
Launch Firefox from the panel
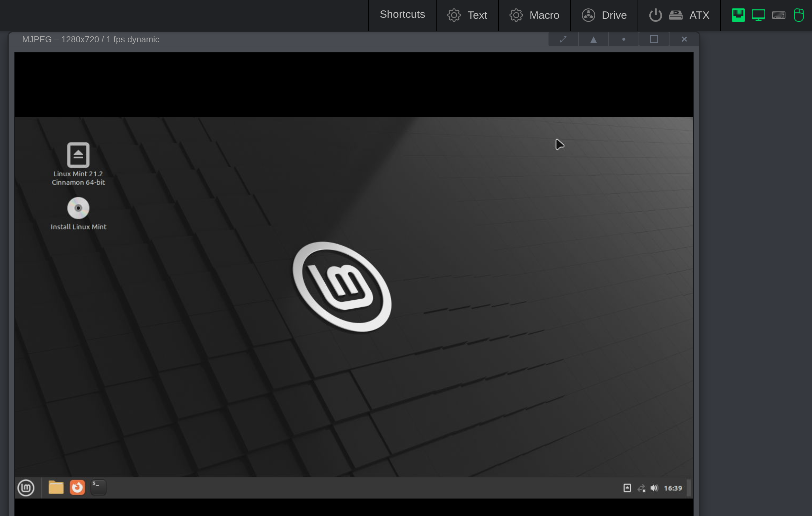pyautogui.click(x=77, y=487)
